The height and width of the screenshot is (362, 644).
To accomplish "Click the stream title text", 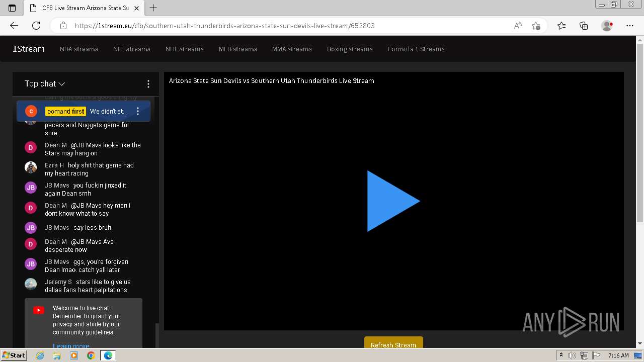I will coord(271,80).
